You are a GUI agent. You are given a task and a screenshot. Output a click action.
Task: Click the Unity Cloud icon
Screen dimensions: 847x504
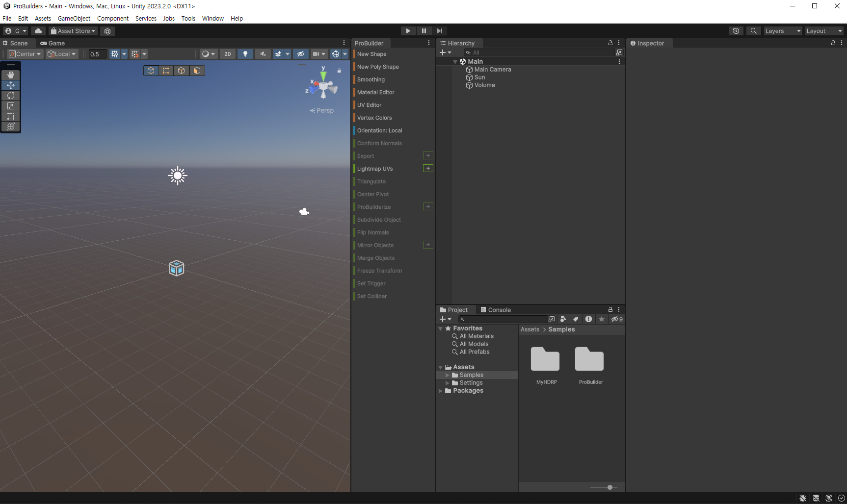pos(38,31)
